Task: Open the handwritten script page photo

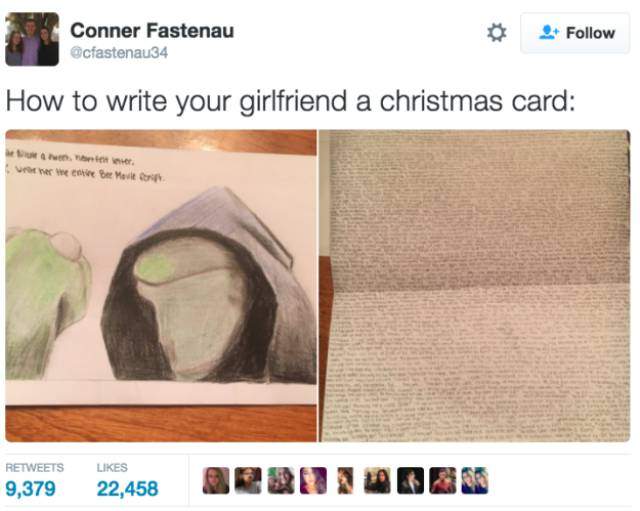Action: 474,286
